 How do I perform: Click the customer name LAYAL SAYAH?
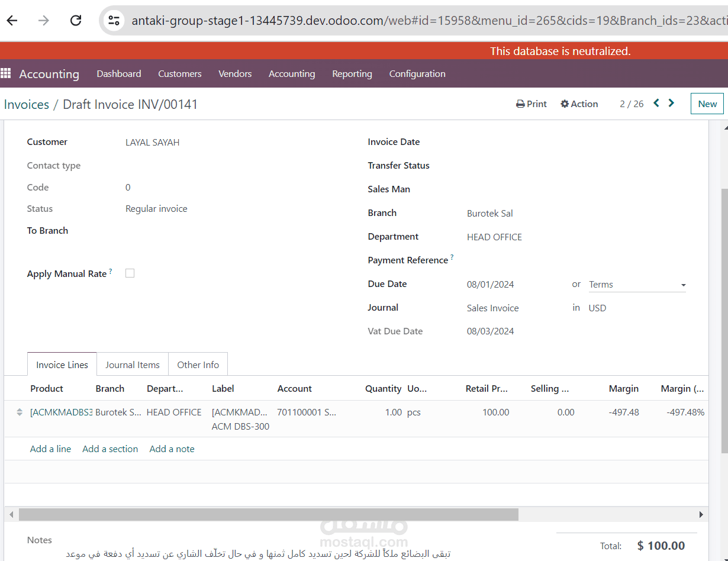pyautogui.click(x=153, y=142)
